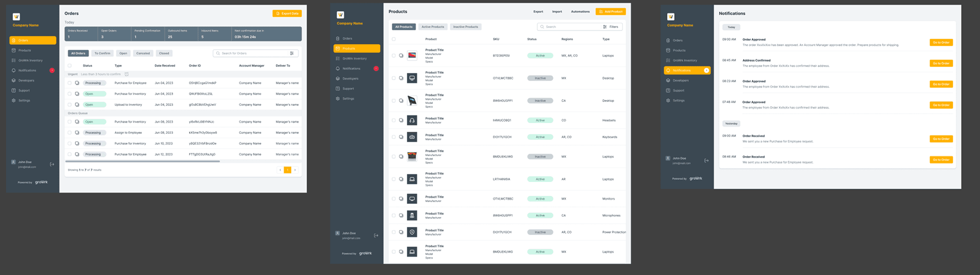Check the box for order OSHj6CcgaG1mdkP
Image resolution: width=980 pixels, height=275 pixels.
click(70, 83)
